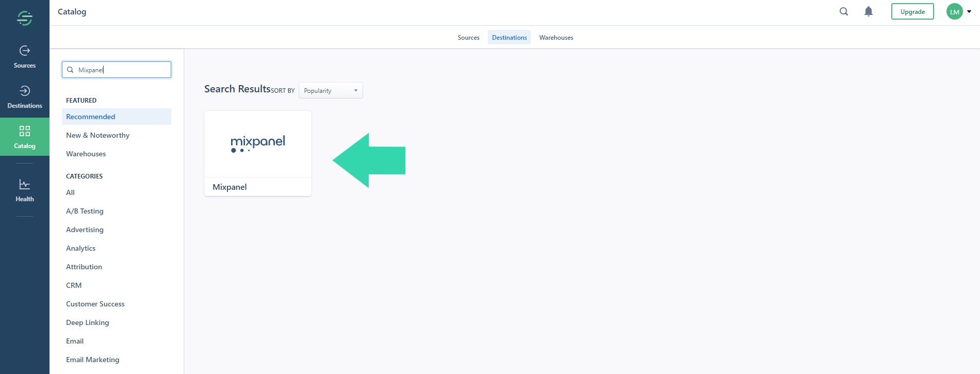Filter by Analytics category
Image resolution: width=980 pixels, height=374 pixels.
click(x=81, y=248)
